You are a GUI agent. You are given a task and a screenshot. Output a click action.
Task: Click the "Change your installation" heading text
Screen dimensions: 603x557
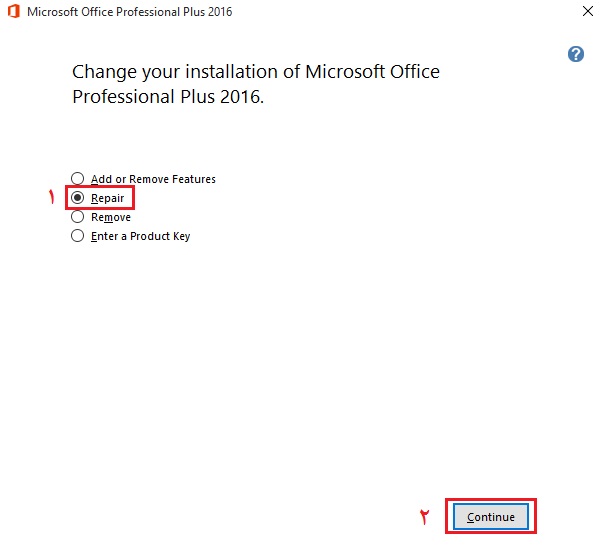(255, 72)
